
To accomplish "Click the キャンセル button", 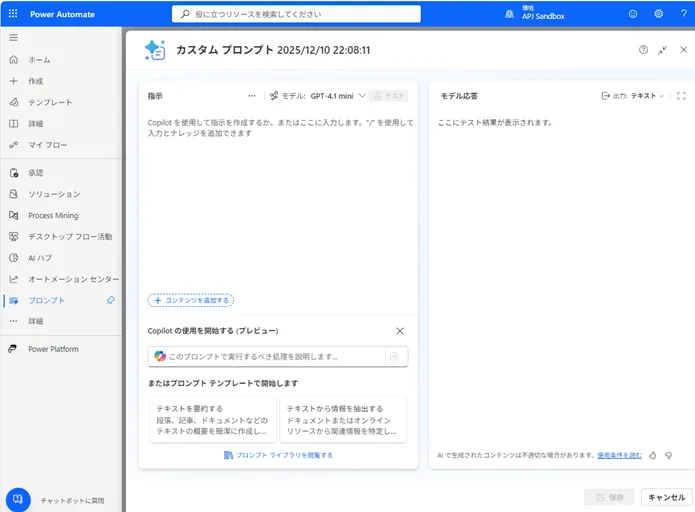I will [x=665, y=497].
